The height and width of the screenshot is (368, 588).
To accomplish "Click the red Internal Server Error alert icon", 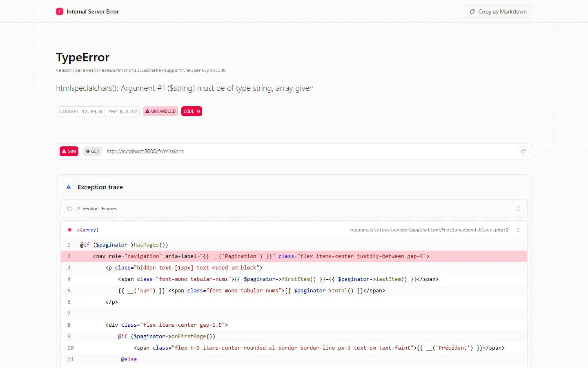I will 60,11.
